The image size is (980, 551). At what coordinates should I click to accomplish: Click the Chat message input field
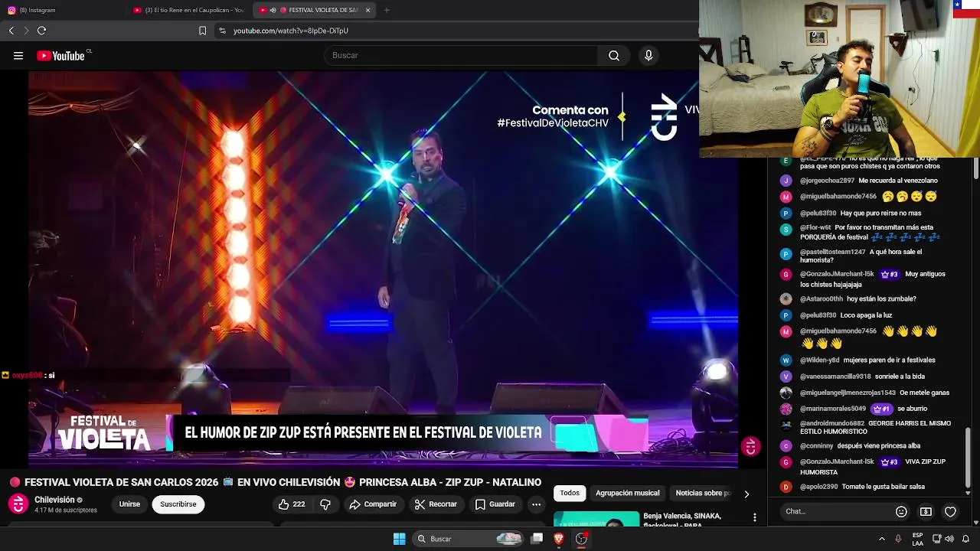pos(836,511)
